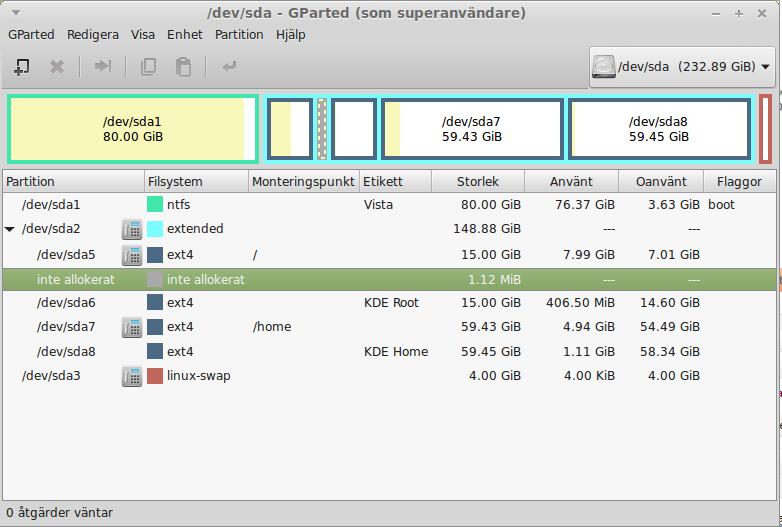Click the '76.37 GiB' used cell

pyautogui.click(x=585, y=204)
